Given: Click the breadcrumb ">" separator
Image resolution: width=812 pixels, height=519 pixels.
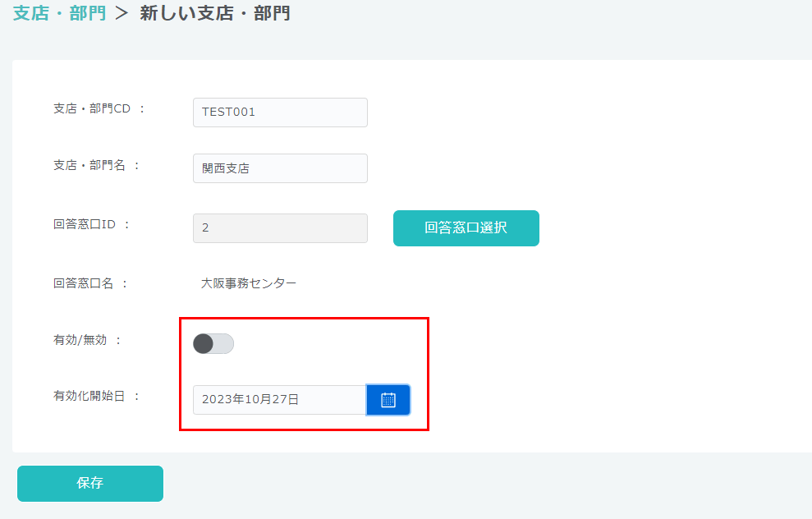Looking at the screenshot, I should click(122, 14).
